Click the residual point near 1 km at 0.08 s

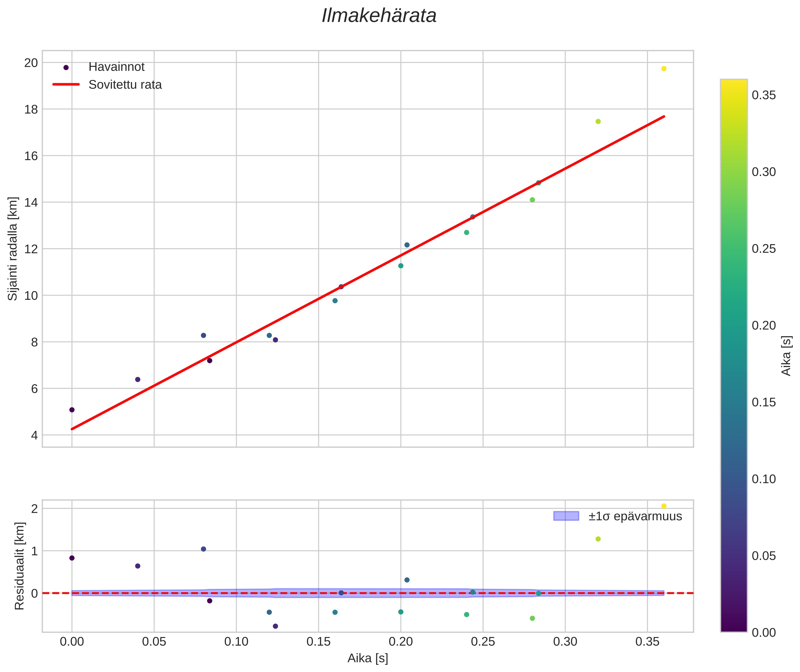[x=204, y=549]
